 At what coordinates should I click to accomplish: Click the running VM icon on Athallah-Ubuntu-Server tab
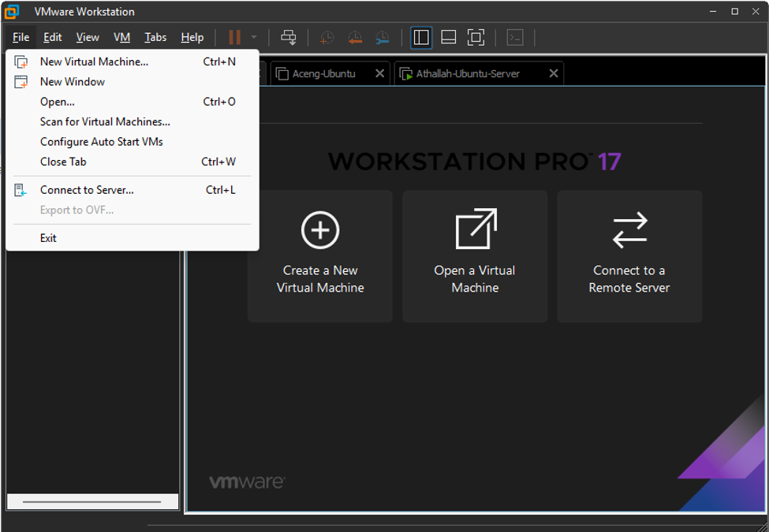[406, 74]
